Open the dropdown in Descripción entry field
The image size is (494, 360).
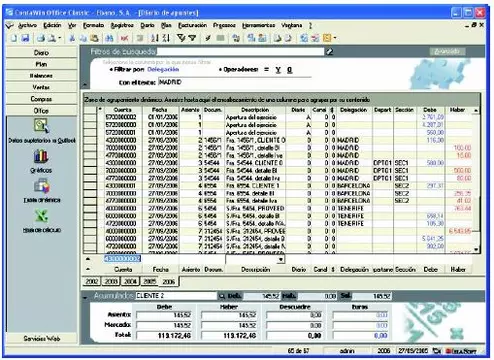click(x=281, y=259)
